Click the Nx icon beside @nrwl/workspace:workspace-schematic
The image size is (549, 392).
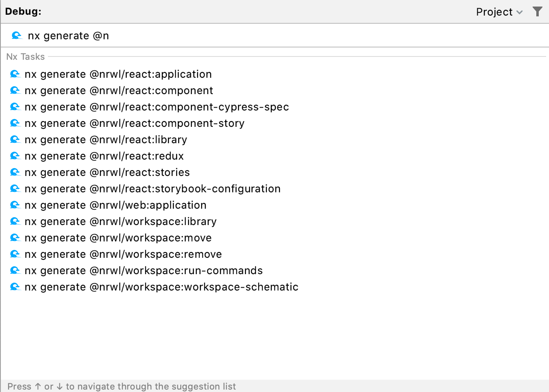pyautogui.click(x=15, y=287)
